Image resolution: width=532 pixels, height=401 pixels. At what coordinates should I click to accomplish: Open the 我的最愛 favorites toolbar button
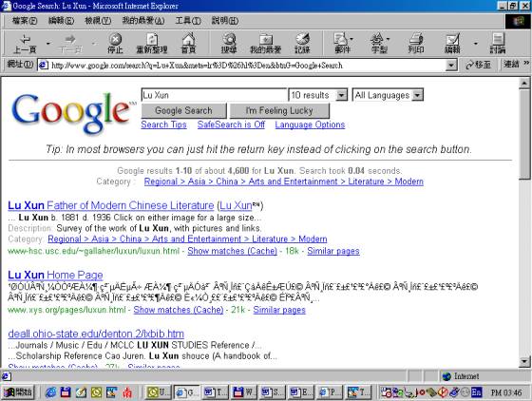pos(266,44)
